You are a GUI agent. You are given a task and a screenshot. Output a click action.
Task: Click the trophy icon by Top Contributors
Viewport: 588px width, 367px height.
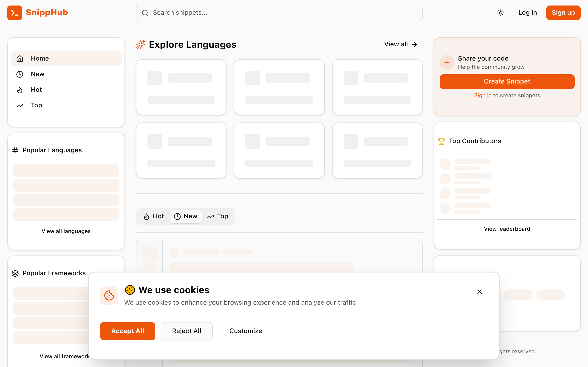[x=441, y=141]
